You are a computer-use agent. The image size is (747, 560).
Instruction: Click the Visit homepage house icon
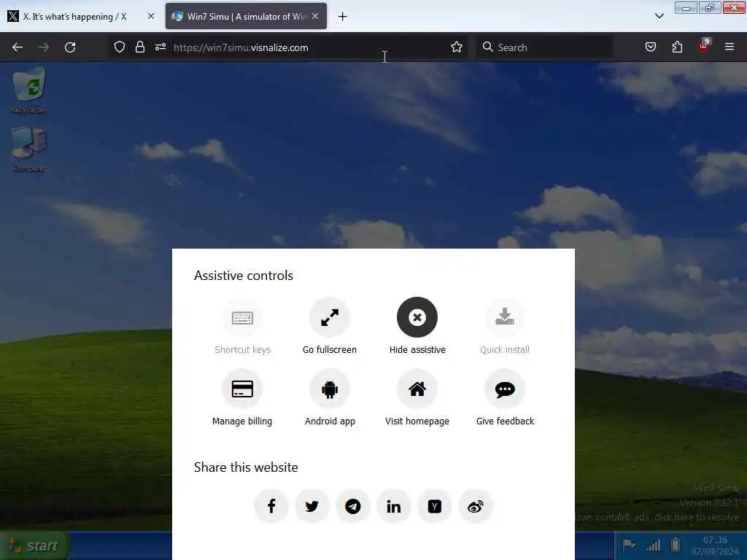pos(417,389)
